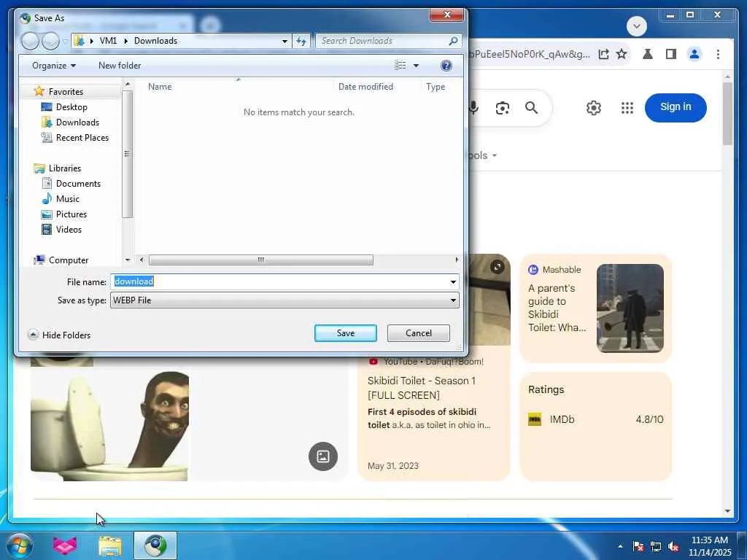Click the Save button
Screen dimensions: 747x560
(x=345, y=333)
